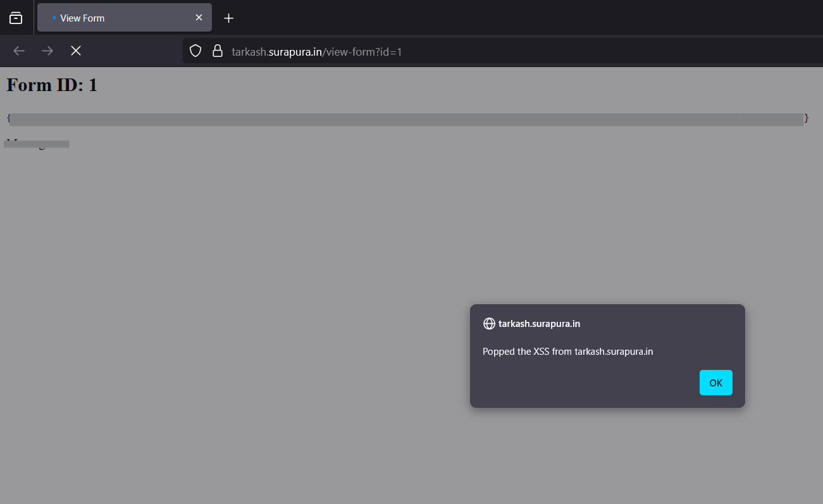823x504 pixels.
Task: Show site security padlock info
Action: click(217, 51)
